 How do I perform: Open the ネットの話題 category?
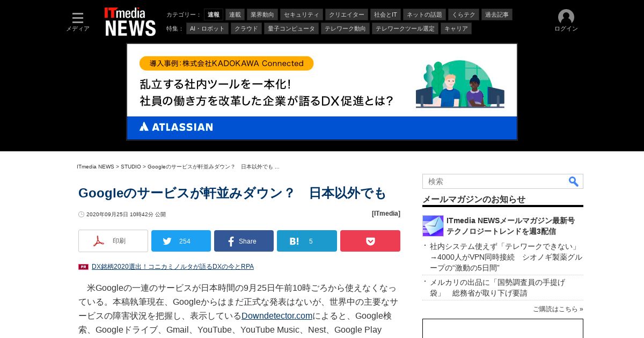425,14
